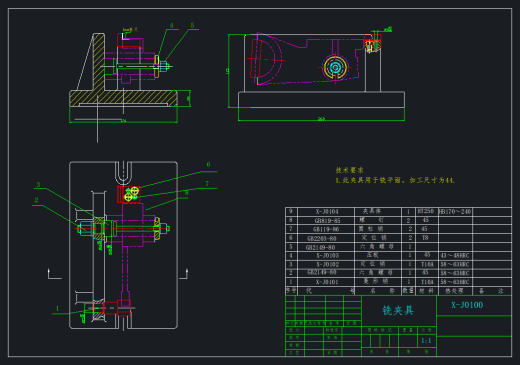Click the GB819-85 code cell
Image resolution: width=520 pixels, height=365 pixels.
click(x=327, y=220)
